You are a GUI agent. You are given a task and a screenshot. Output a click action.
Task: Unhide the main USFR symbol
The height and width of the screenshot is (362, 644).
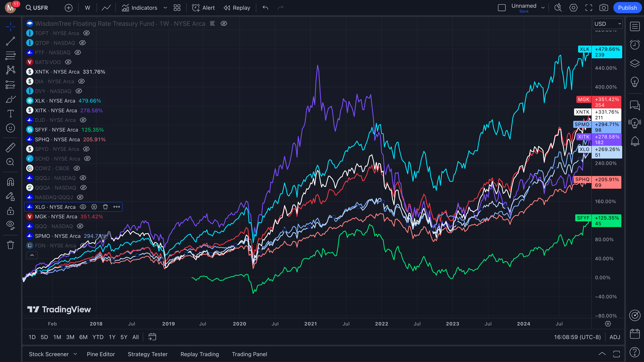224,23
